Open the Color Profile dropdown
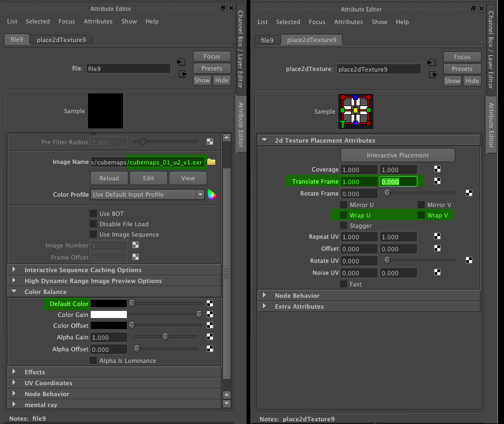Viewport: 504px width, 424px height. tap(148, 195)
